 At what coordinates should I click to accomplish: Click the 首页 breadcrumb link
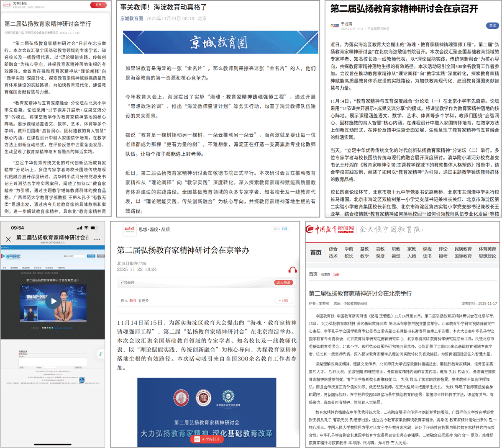[313, 274]
